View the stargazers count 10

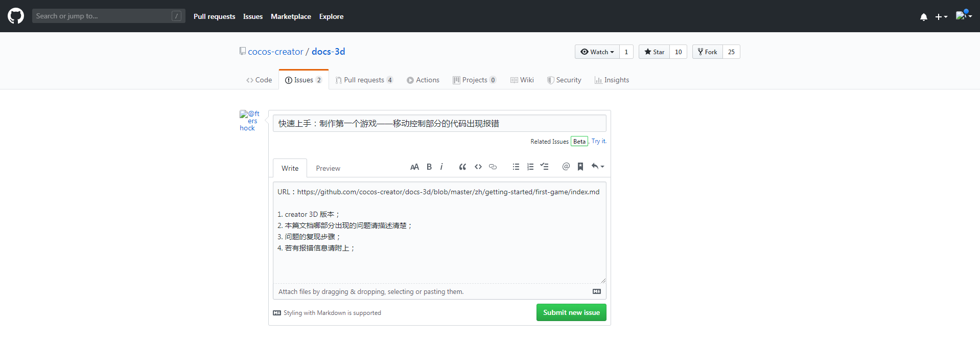678,52
